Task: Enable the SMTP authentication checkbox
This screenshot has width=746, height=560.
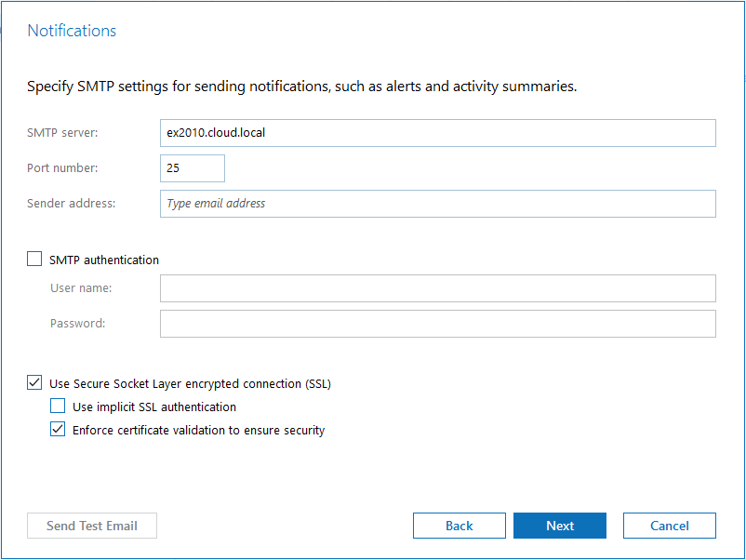Action: (x=35, y=260)
